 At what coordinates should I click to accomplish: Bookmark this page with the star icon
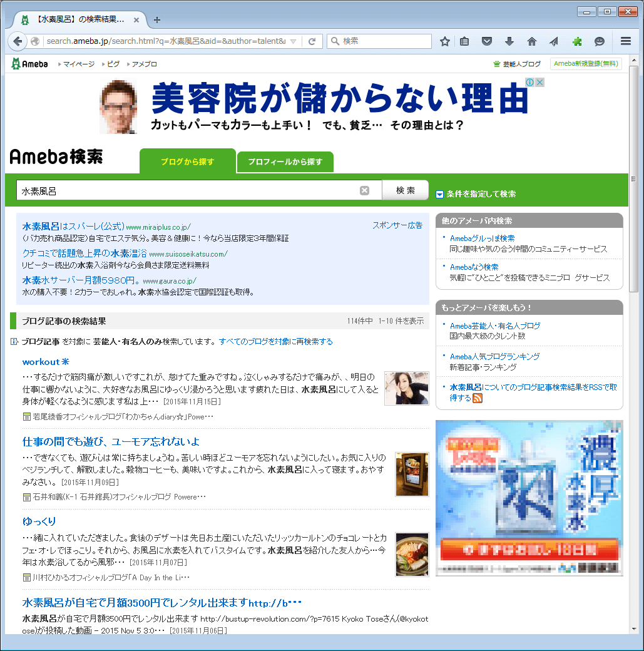[445, 41]
